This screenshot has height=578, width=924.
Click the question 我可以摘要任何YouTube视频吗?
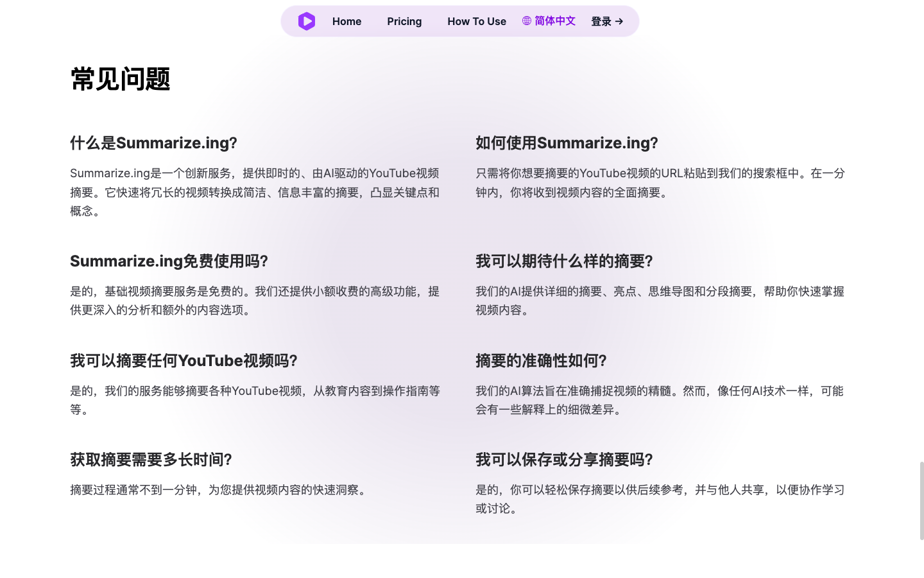(184, 360)
